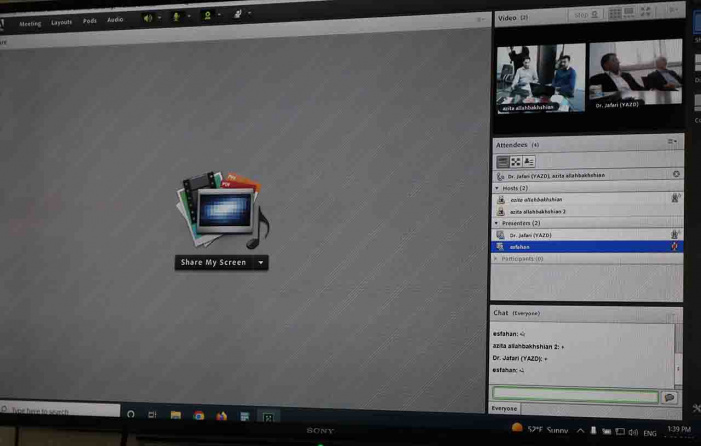Toggle the microphone icon in top toolbar
This screenshot has width=701, height=446.
(x=176, y=17)
